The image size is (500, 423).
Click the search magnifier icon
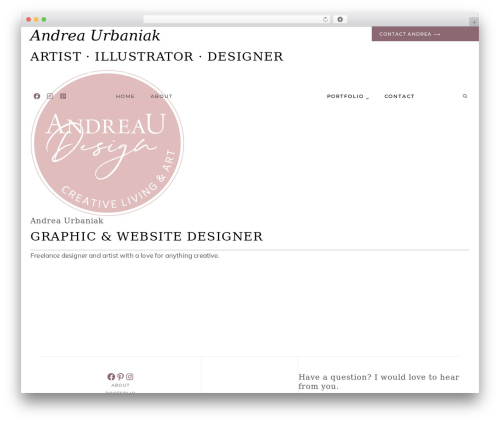(465, 96)
